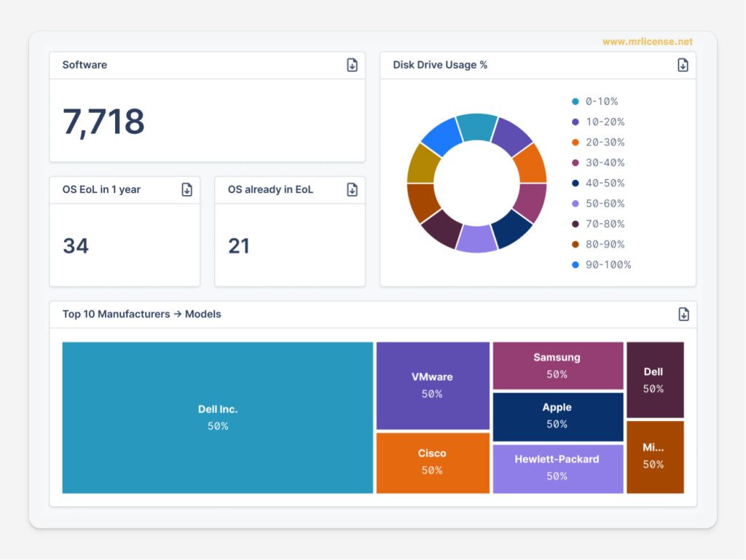This screenshot has width=746, height=560.
Task: Export the Disk Drive Usage chart
Action: (x=683, y=65)
